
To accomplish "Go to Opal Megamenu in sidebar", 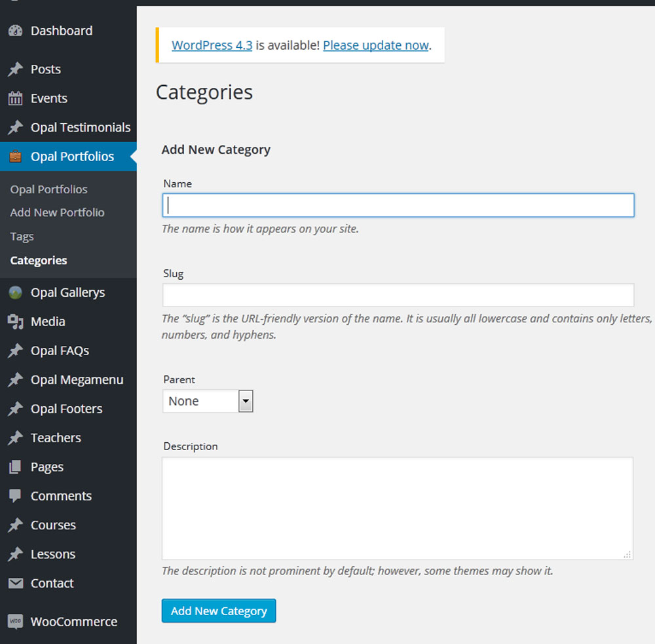I will click(x=77, y=379).
